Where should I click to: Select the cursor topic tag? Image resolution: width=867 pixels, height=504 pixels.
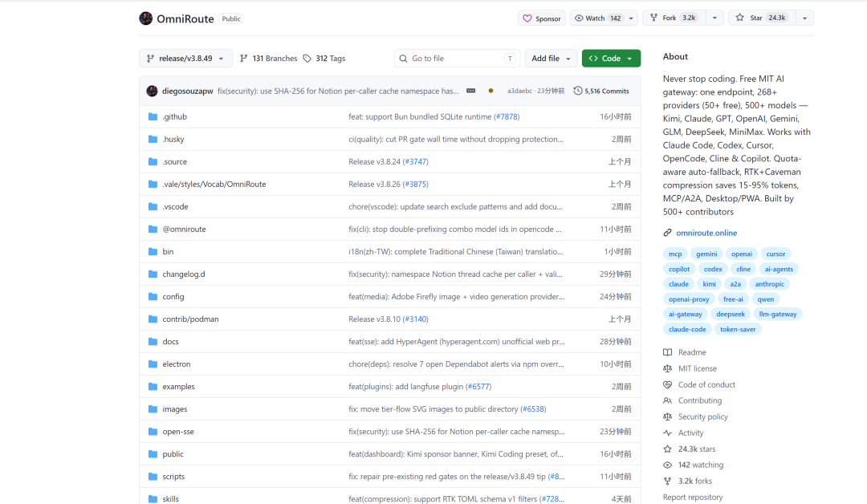click(775, 254)
